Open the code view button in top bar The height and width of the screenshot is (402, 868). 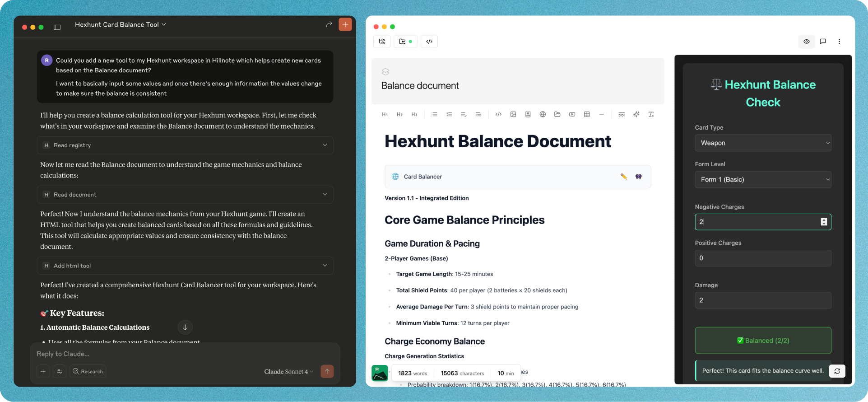coord(429,42)
